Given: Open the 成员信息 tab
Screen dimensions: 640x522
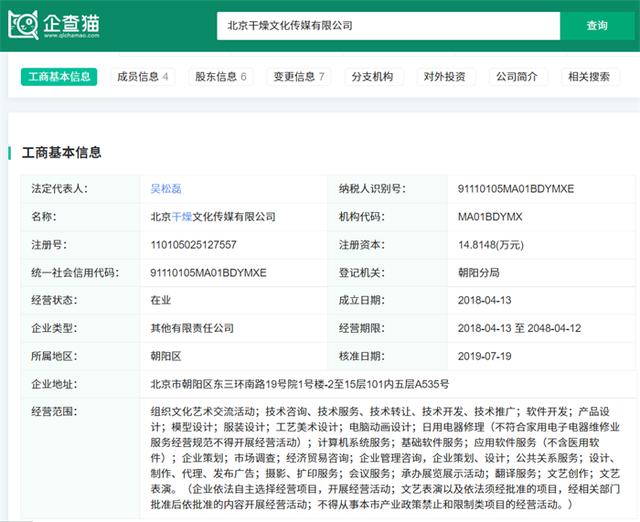Looking at the screenshot, I should click(143, 77).
